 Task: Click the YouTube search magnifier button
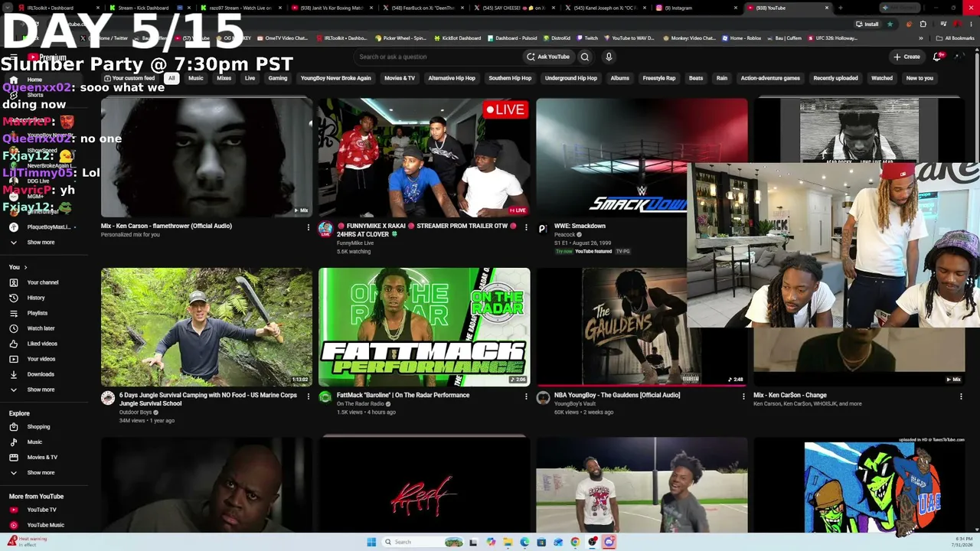point(585,57)
